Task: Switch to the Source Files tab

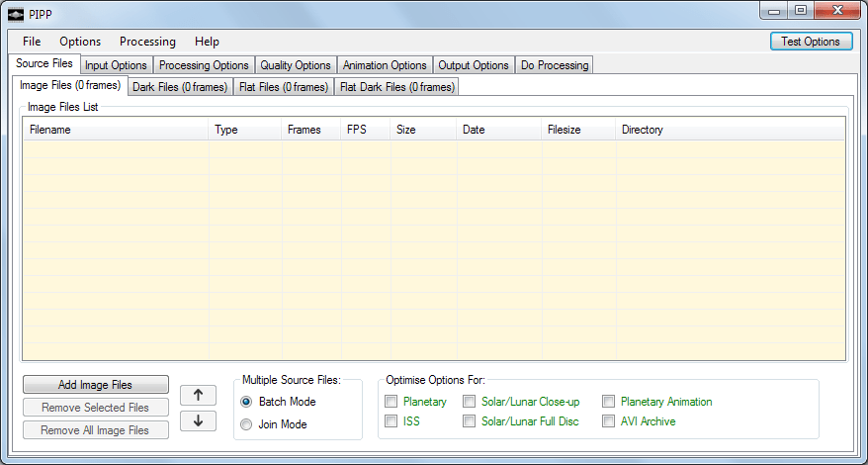Action: pyautogui.click(x=44, y=63)
